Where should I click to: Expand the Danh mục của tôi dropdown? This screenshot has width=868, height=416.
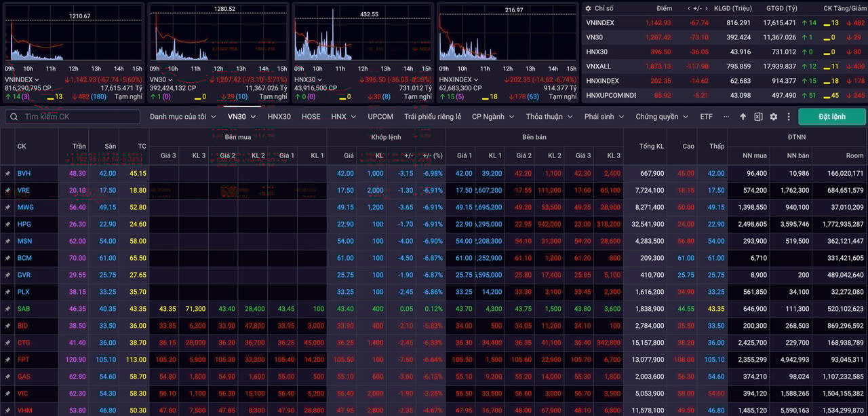182,117
